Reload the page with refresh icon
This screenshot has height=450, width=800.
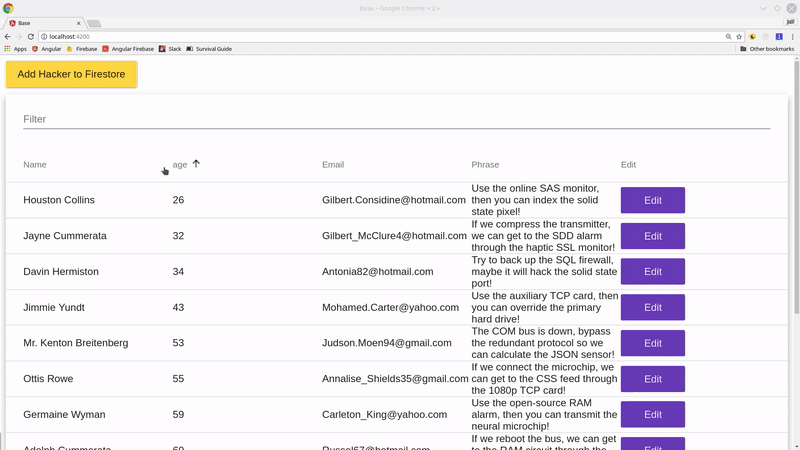(31, 36)
